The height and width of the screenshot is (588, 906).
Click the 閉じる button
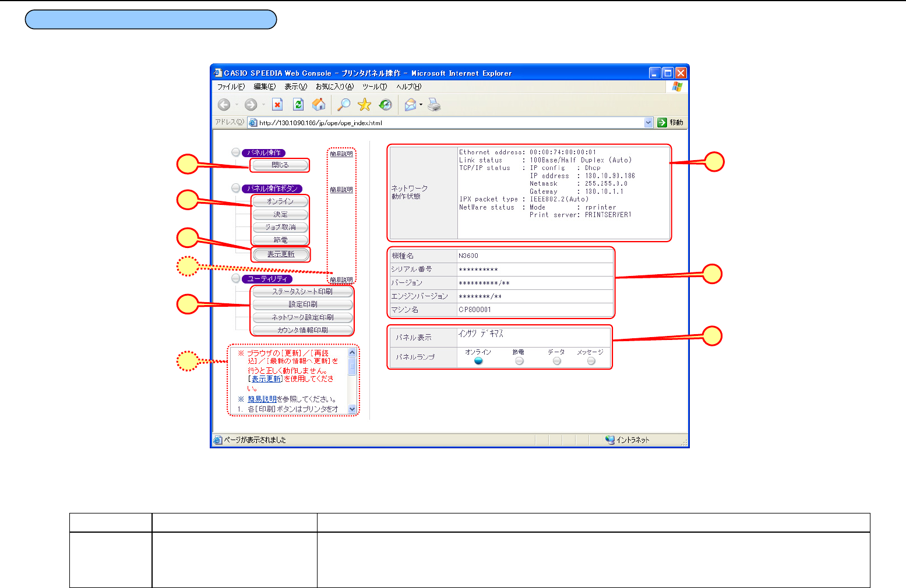click(280, 165)
